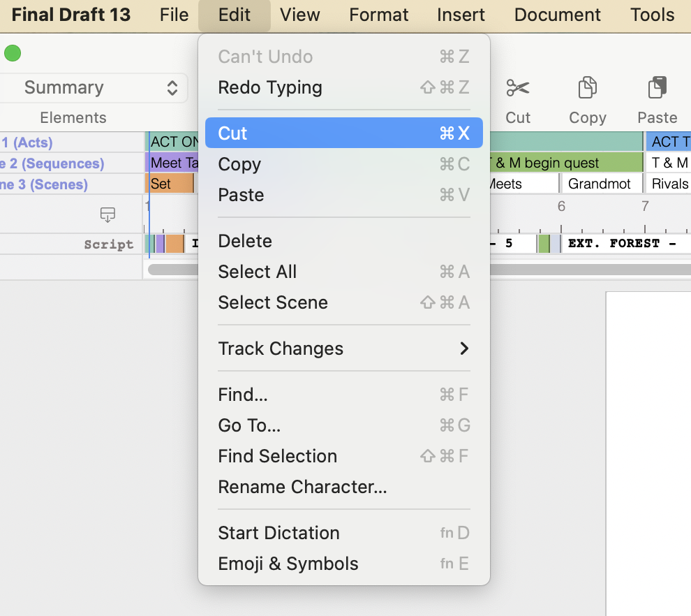
Task: Select Start Dictation menu item
Action: point(343,533)
